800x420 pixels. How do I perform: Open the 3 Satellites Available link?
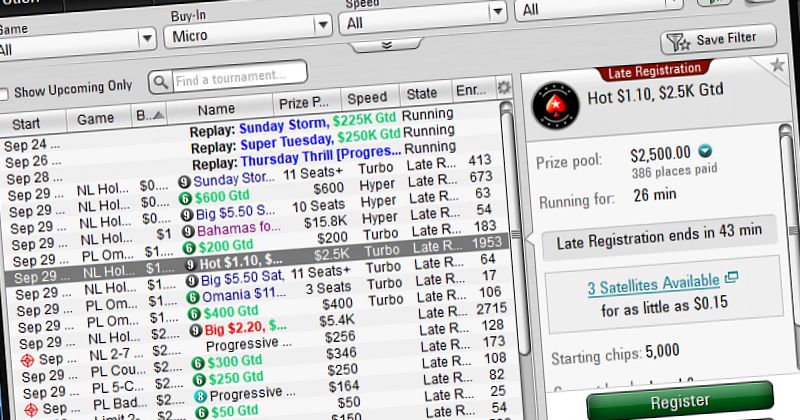(653, 285)
